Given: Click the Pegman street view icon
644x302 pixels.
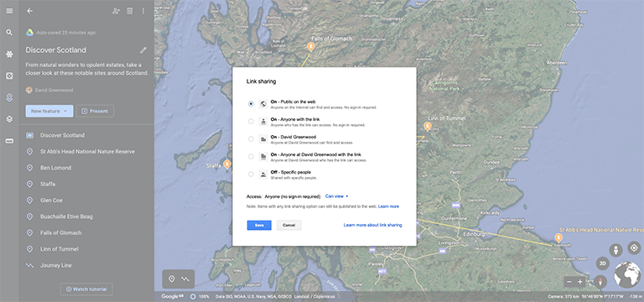Looking at the screenshot, I should pyautogui.click(x=615, y=250).
